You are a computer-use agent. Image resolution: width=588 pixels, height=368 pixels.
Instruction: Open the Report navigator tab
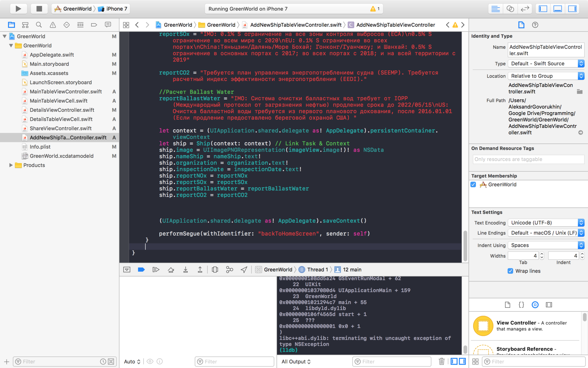click(108, 25)
